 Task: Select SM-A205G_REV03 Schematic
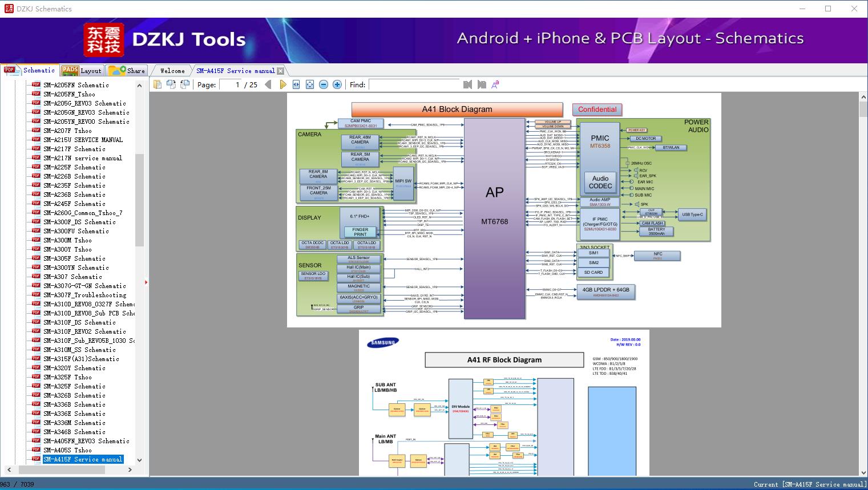[x=84, y=103]
